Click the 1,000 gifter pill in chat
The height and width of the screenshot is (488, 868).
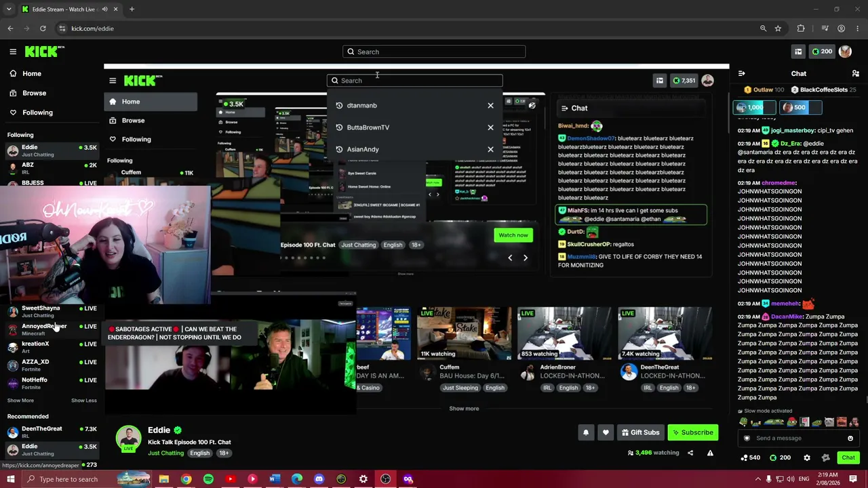coord(754,107)
